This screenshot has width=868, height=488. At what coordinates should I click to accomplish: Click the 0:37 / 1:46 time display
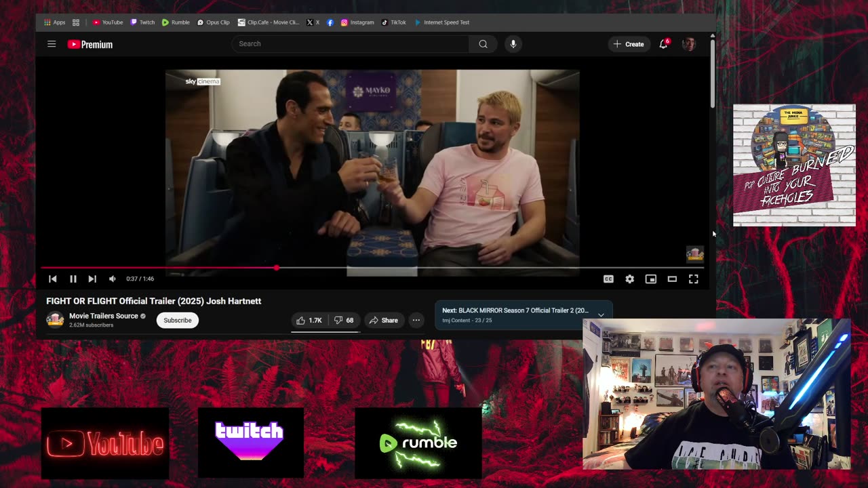click(x=140, y=279)
